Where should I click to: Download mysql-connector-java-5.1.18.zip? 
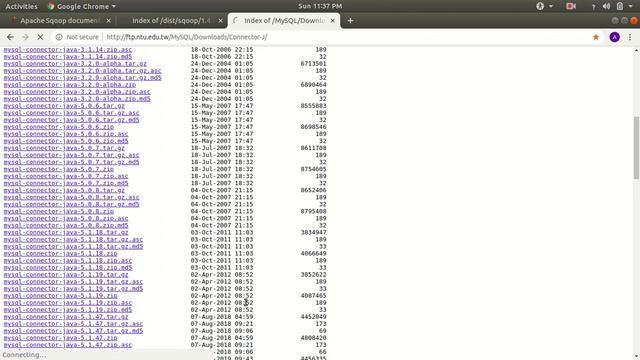tap(60, 253)
